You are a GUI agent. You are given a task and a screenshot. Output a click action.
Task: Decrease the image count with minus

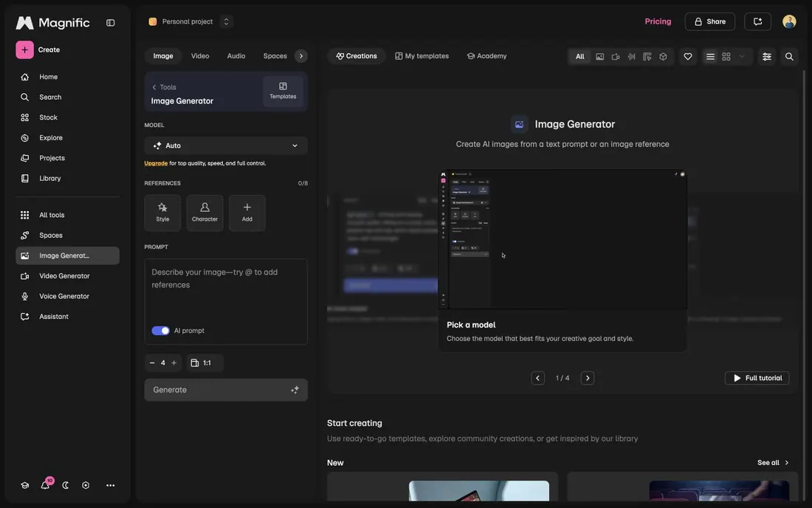[x=152, y=363]
